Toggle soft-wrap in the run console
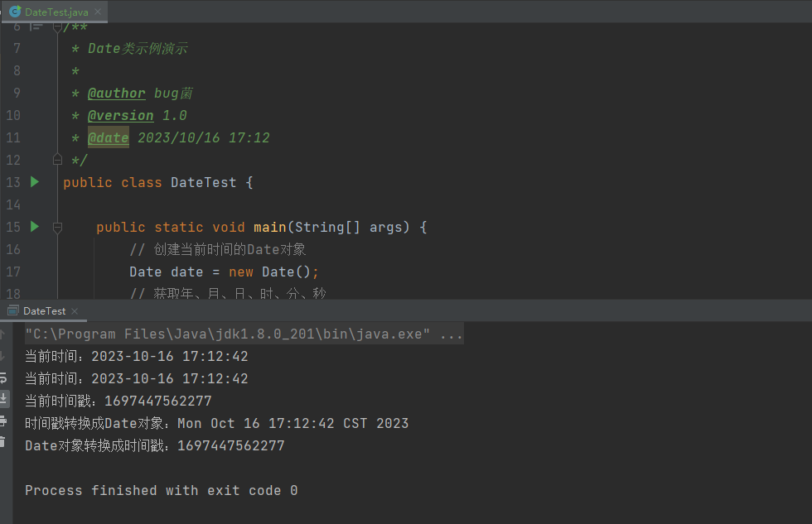Screen dimensions: 812x524 [x=3, y=377]
